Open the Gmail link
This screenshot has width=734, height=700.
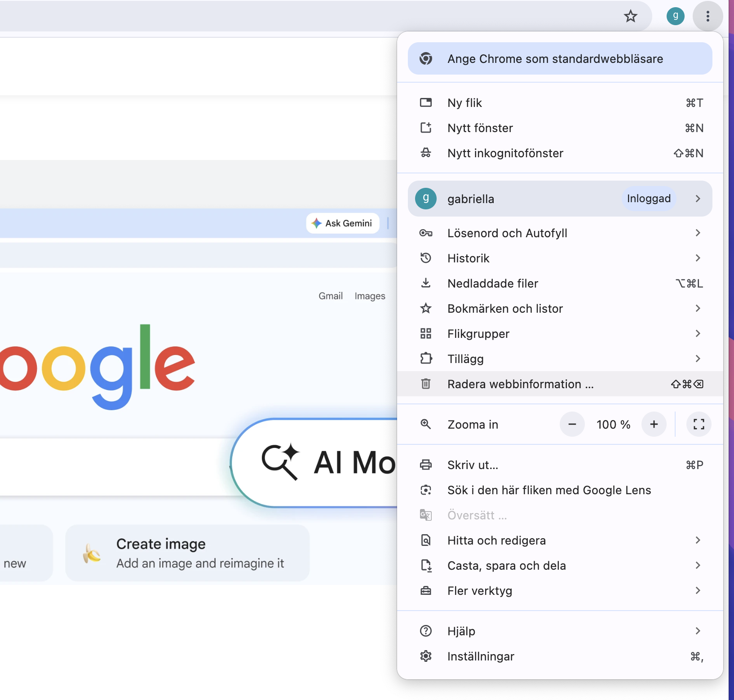pyautogui.click(x=331, y=296)
